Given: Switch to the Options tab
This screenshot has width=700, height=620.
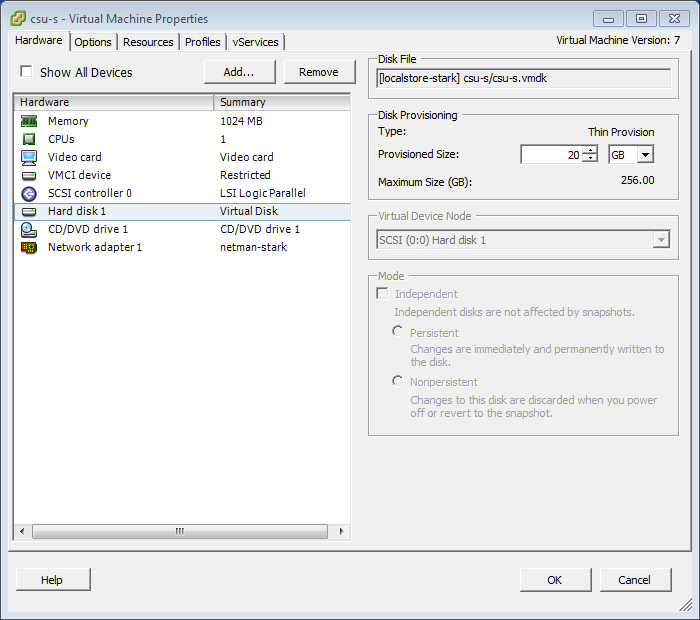Looking at the screenshot, I should (93, 42).
